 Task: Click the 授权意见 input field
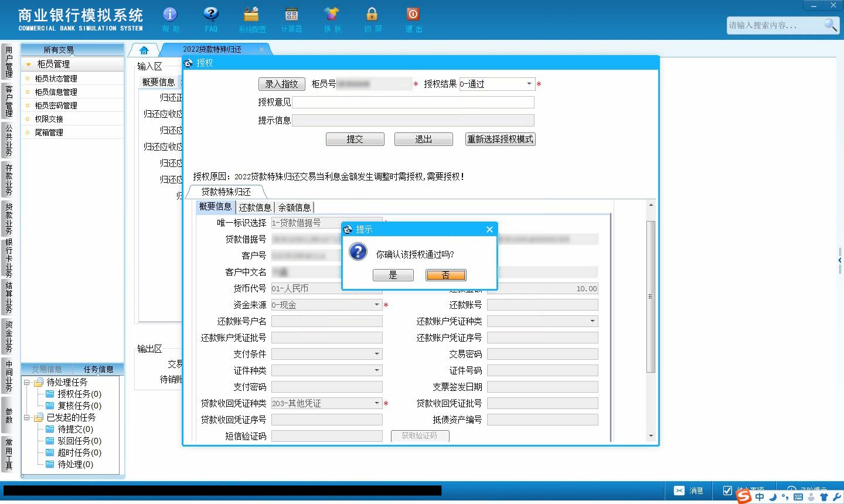413,102
